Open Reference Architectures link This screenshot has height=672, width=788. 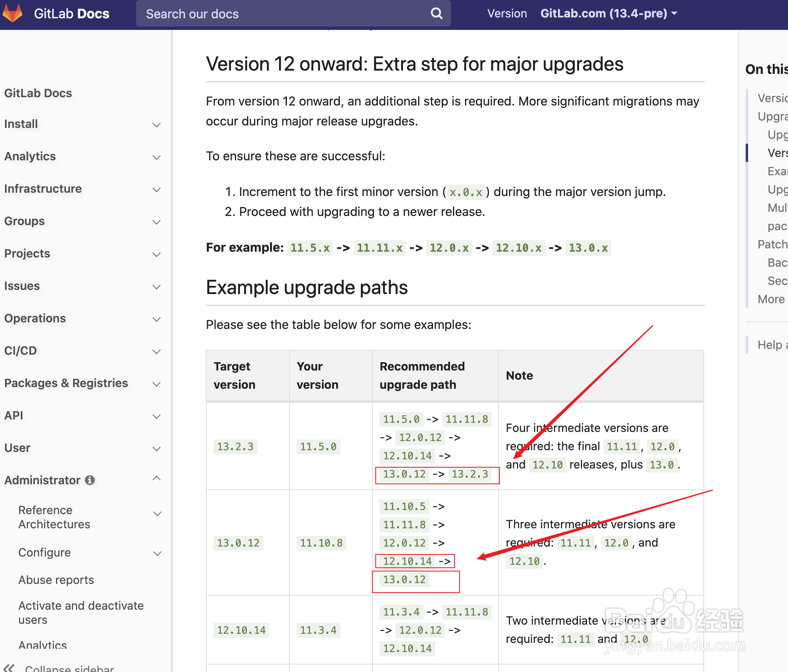(x=54, y=517)
